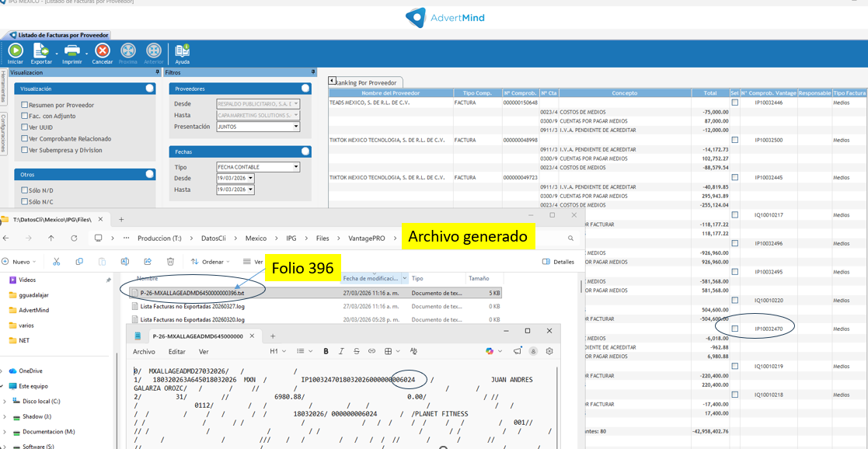Viewport: 868px width, 449px height.
Task: Toggle strikethrough in Notepad toolbar
Action: point(357,351)
